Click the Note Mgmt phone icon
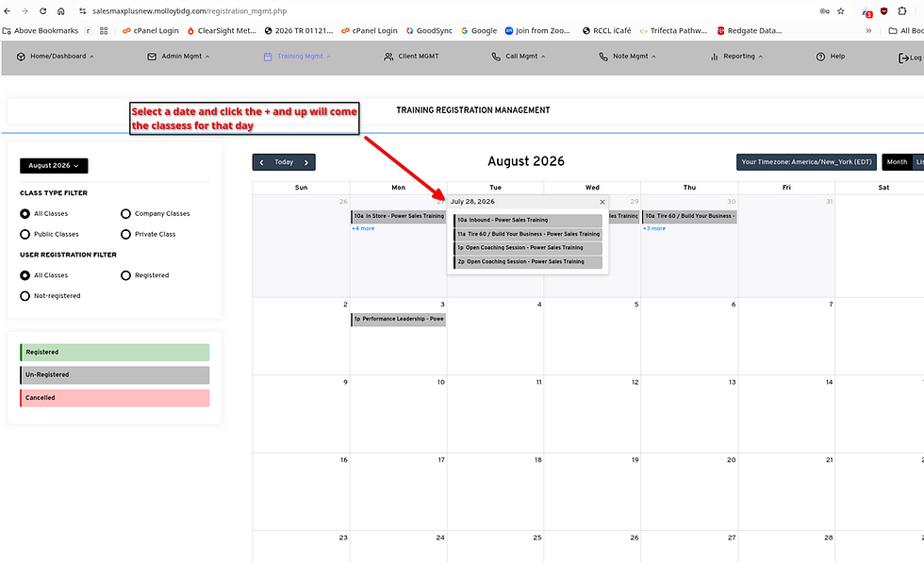The height and width of the screenshot is (562, 924). click(602, 57)
